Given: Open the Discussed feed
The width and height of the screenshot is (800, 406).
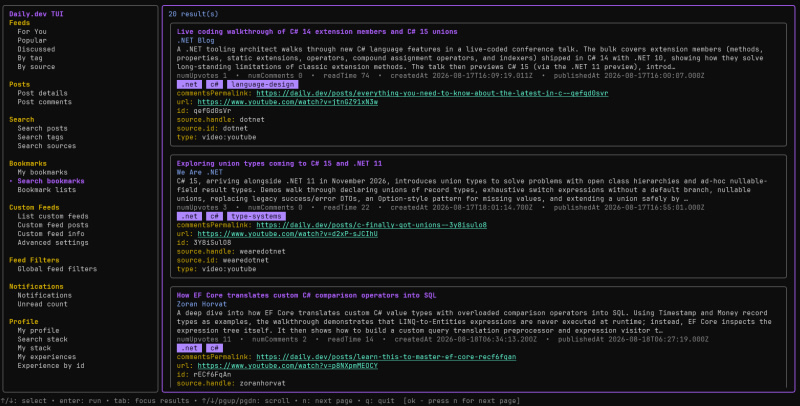Looking at the screenshot, I should pos(36,49).
